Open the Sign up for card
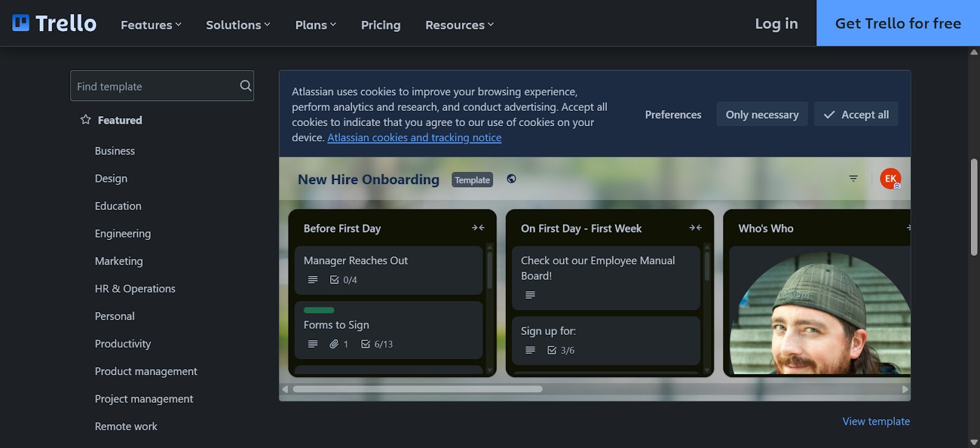The height and width of the screenshot is (448, 980). click(606, 341)
